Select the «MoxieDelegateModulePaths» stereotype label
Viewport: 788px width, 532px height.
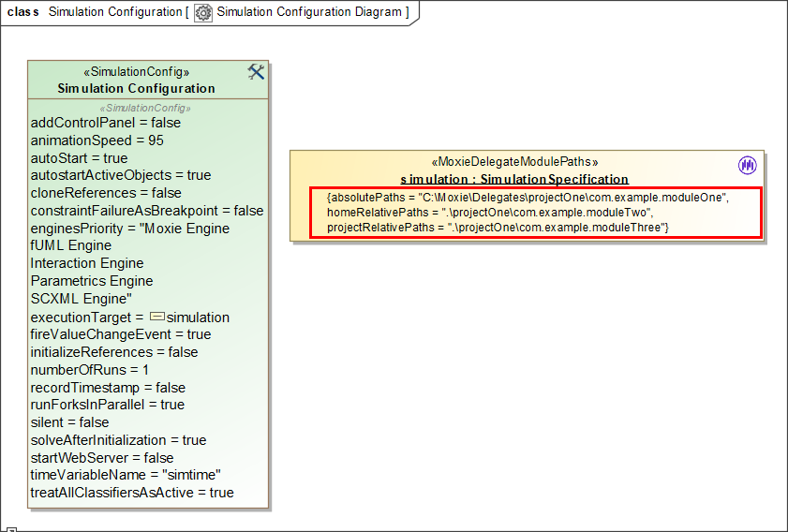tap(514, 162)
